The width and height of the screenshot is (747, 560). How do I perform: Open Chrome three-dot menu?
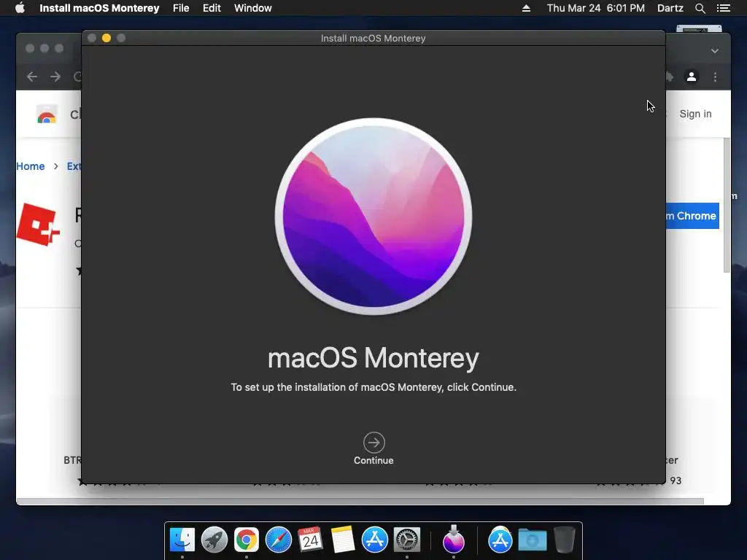[x=715, y=77]
